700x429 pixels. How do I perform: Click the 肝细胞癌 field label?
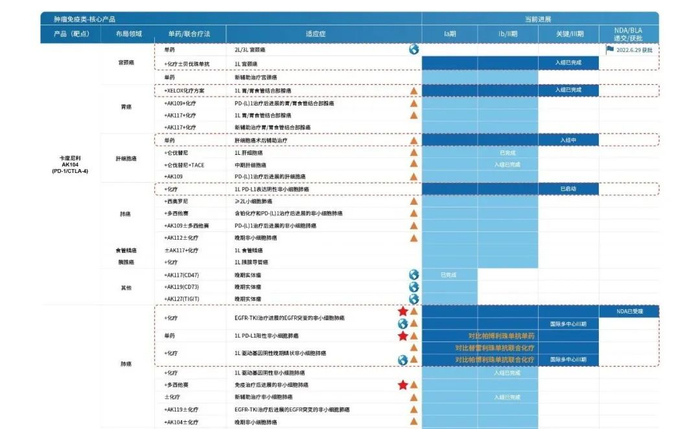coord(126,158)
